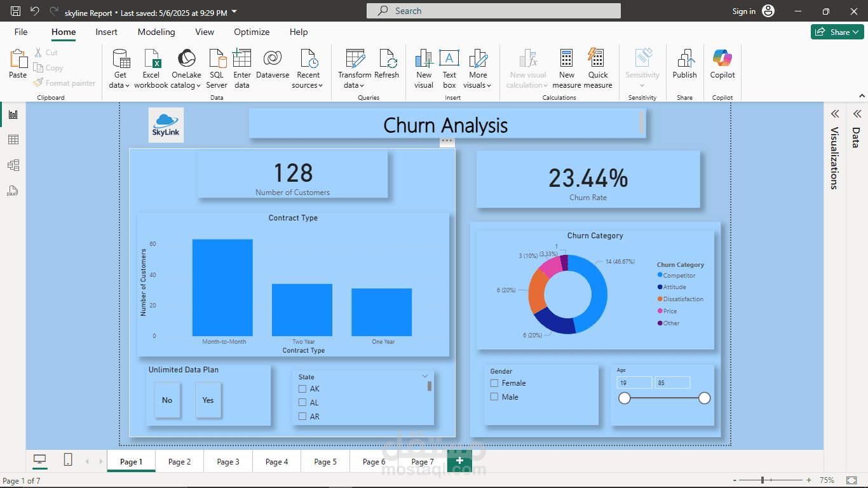
Task: Create a Quick measure
Action: click(x=598, y=69)
